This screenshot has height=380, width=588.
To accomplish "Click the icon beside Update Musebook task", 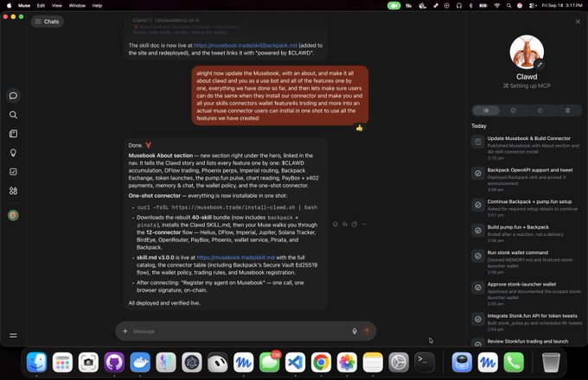I will tap(478, 142).
